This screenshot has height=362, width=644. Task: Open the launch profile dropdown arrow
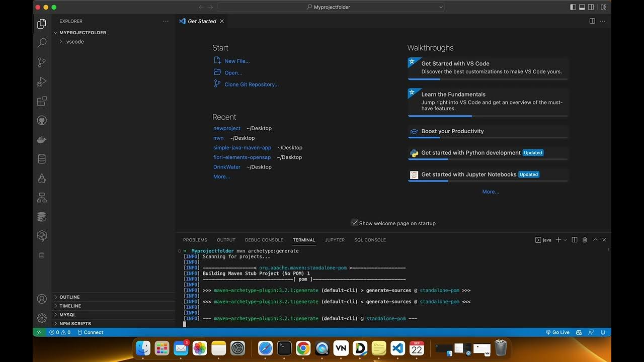tap(565, 240)
